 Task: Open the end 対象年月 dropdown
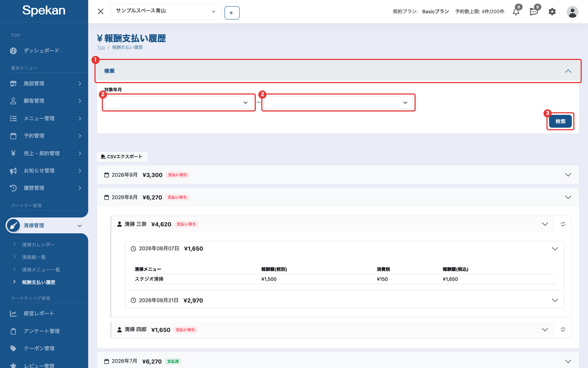[x=338, y=103]
